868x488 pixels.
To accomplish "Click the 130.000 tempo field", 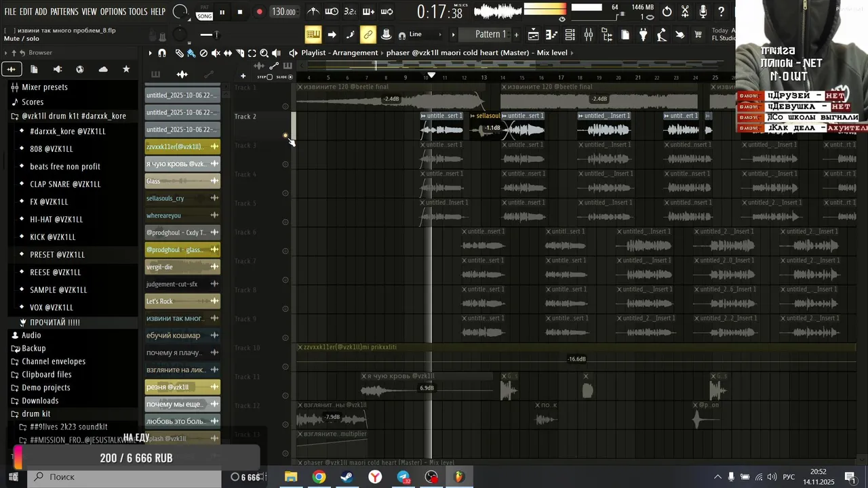I will point(283,12).
